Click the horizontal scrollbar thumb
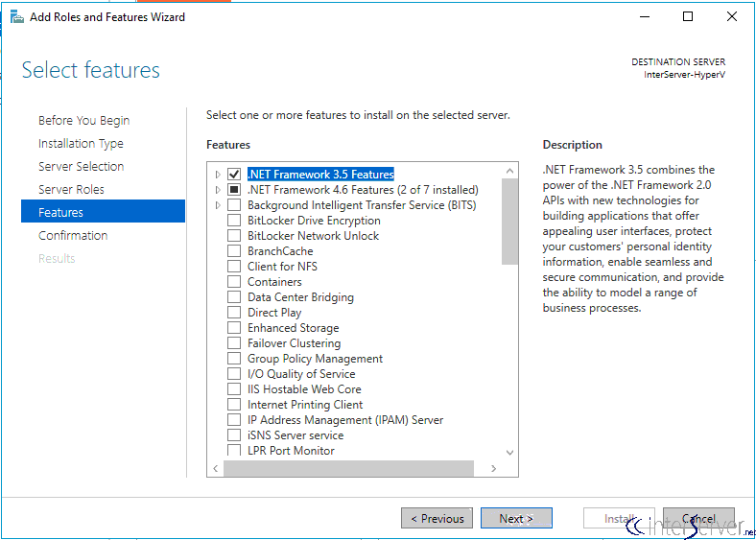 coord(348,468)
